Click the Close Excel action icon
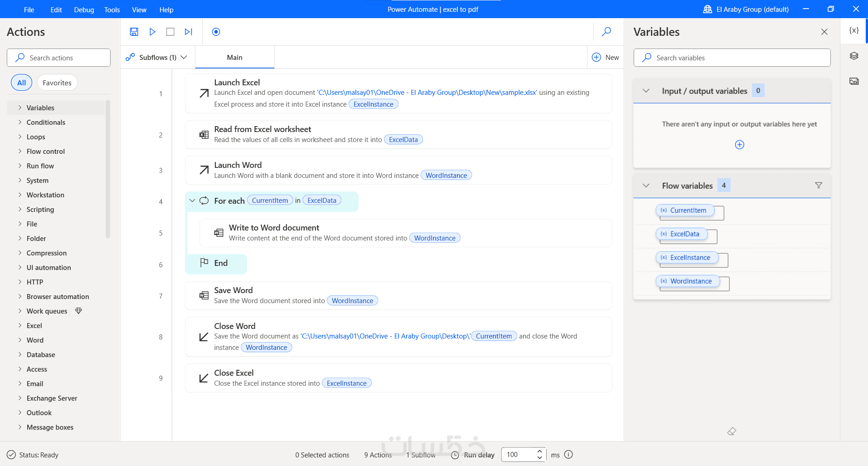Viewport: 868px width, 466px height. (x=204, y=378)
